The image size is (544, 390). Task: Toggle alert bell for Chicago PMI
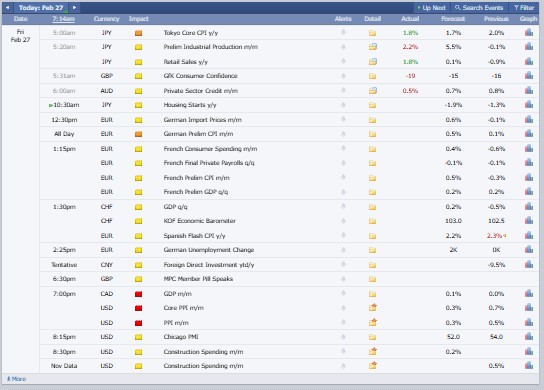pos(343,337)
